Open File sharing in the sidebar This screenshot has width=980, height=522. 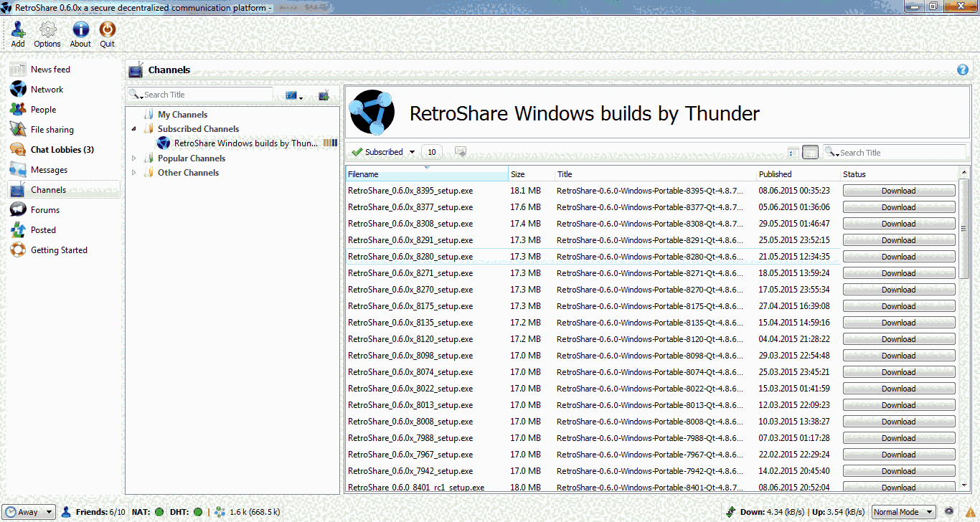pos(52,130)
